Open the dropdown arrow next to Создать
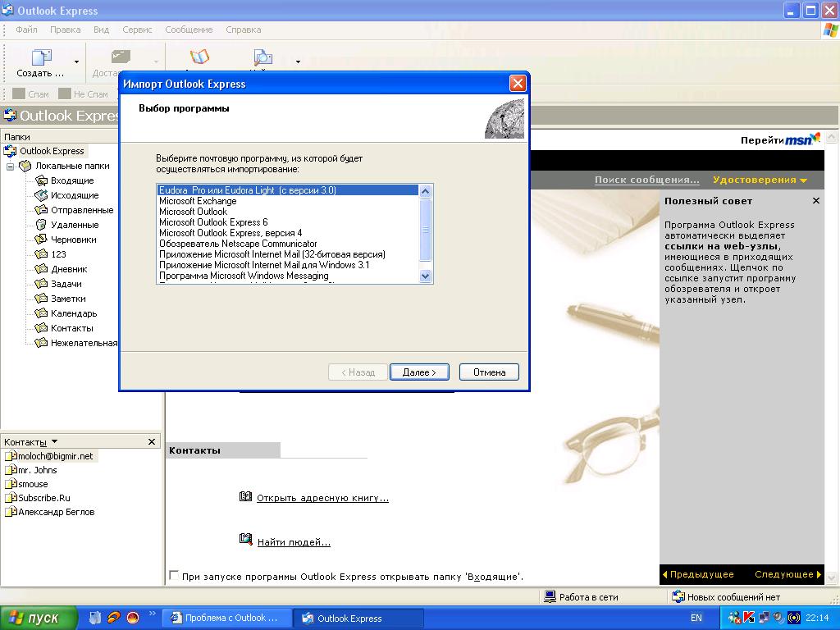 (77, 62)
